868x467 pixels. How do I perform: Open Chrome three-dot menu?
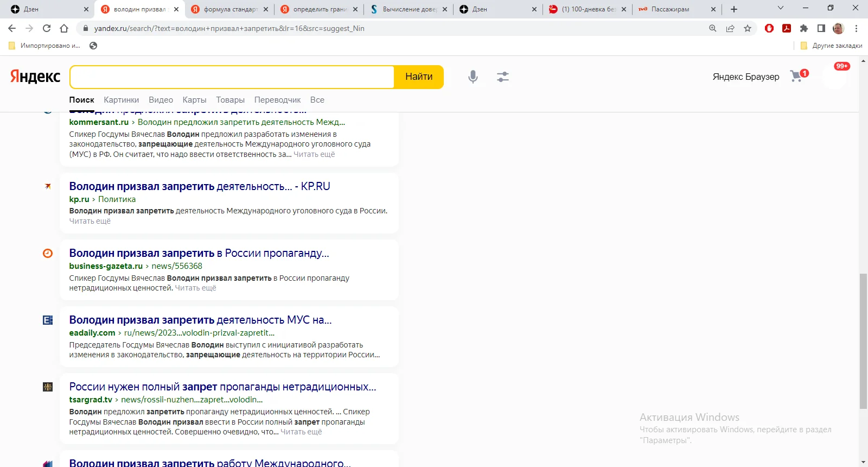click(856, 28)
